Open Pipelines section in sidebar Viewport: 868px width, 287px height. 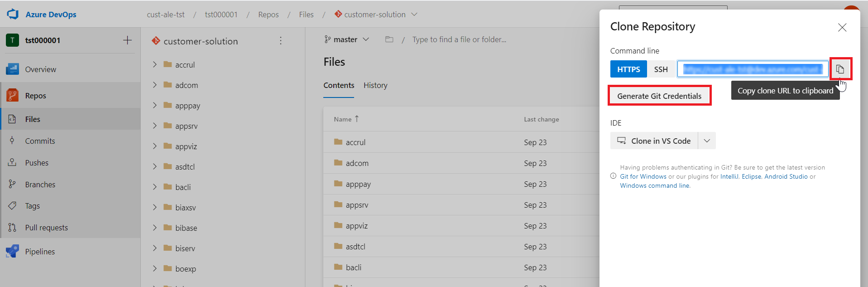coord(40,252)
